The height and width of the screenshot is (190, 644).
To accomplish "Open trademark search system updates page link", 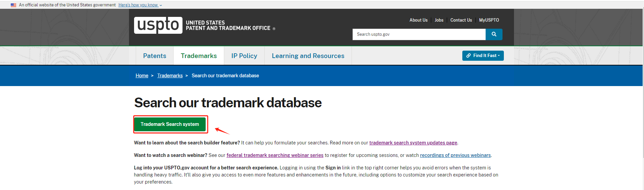I will (x=413, y=143).
